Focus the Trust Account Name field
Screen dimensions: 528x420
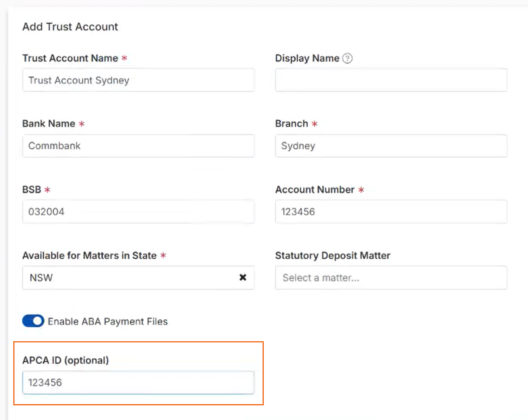coord(138,80)
